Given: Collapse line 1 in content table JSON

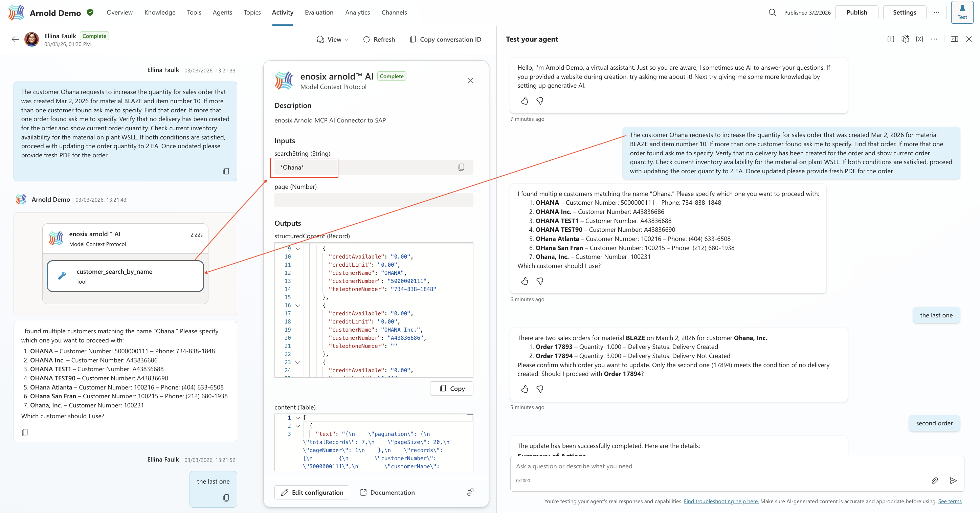Looking at the screenshot, I should tap(298, 418).
